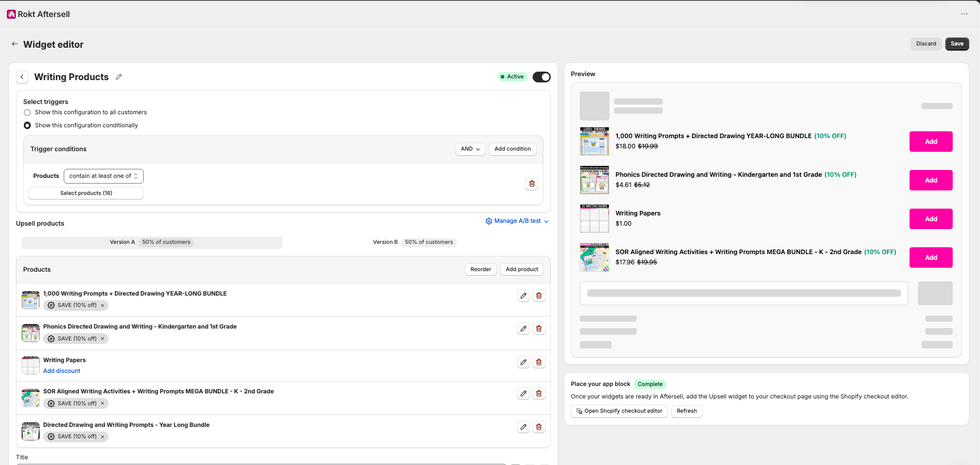Click the Phonics Directed Drawing thumbnail in Products list
This screenshot has width=980, height=465.
coord(31,333)
